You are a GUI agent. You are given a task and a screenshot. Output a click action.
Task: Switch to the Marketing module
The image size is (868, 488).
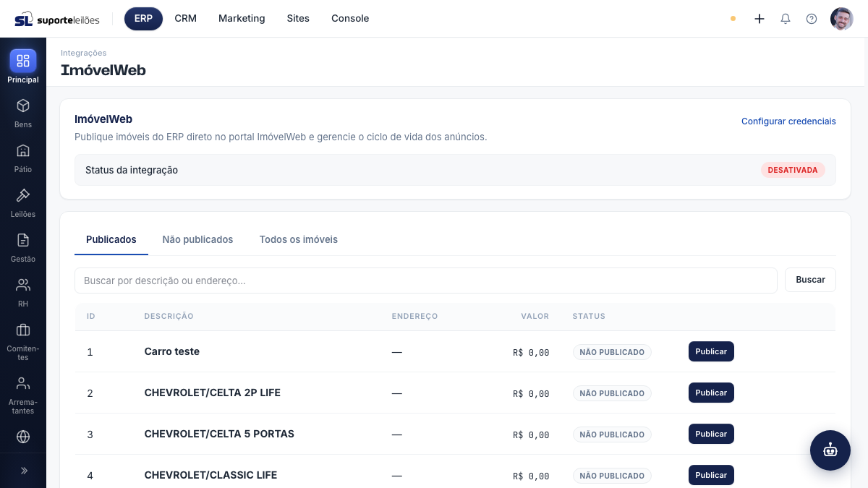pos(242,19)
